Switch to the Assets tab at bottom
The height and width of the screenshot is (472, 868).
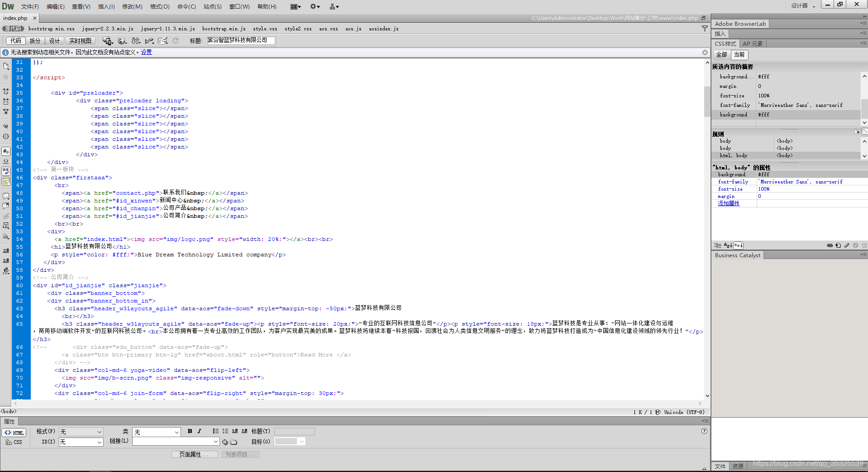(x=738, y=466)
